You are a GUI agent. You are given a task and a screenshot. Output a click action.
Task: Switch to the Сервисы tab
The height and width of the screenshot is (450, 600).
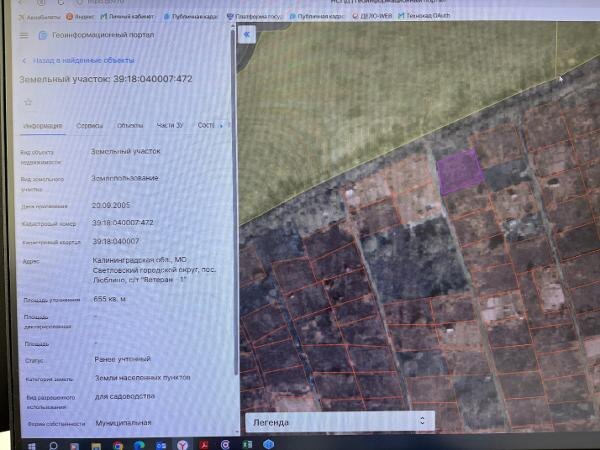point(90,126)
